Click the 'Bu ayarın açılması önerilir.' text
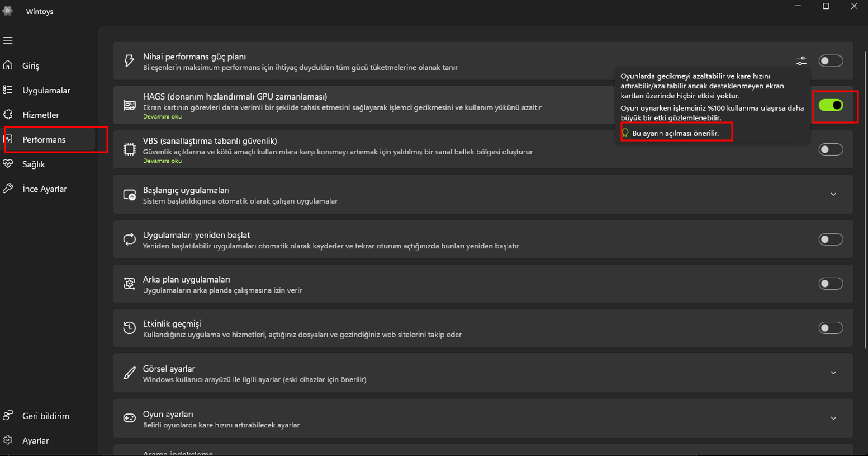Viewport: 868px width, 456px height. pos(676,133)
